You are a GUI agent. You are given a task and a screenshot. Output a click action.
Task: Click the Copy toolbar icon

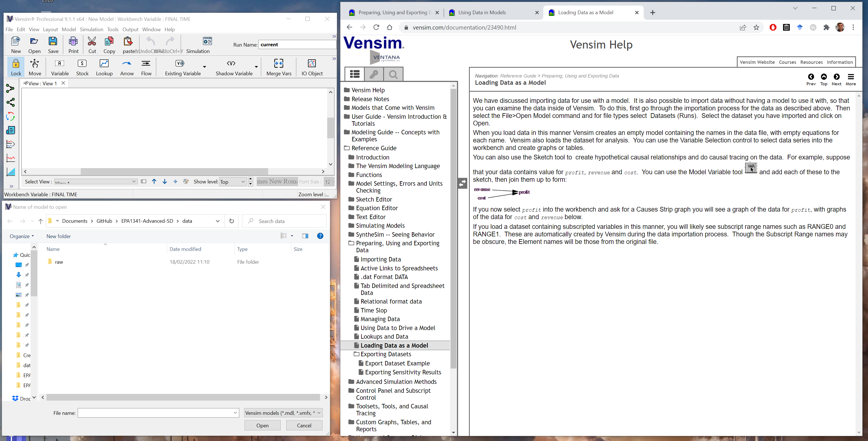(109, 45)
